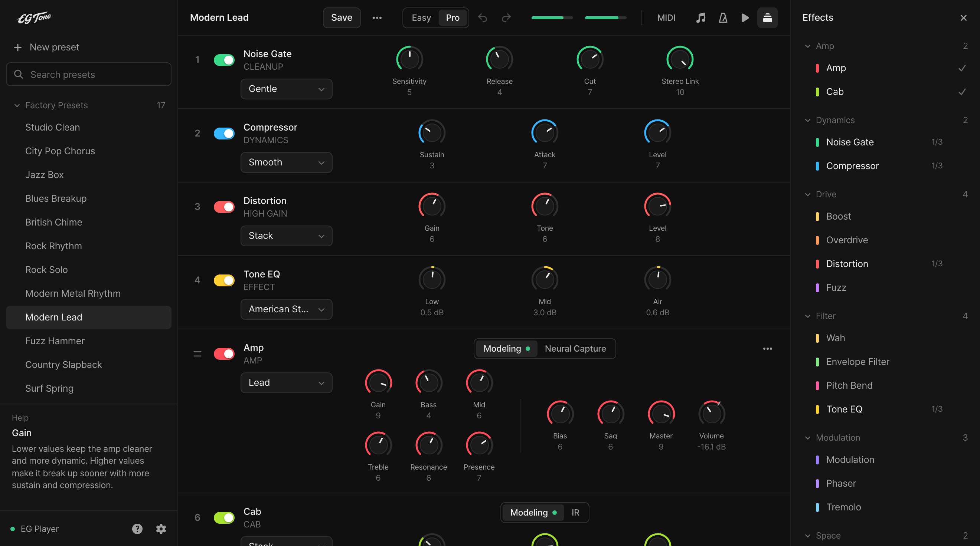The height and width of the screenshot is (546, 980).
Task: Toggle the metronome icon
Action: coord(723,18)
